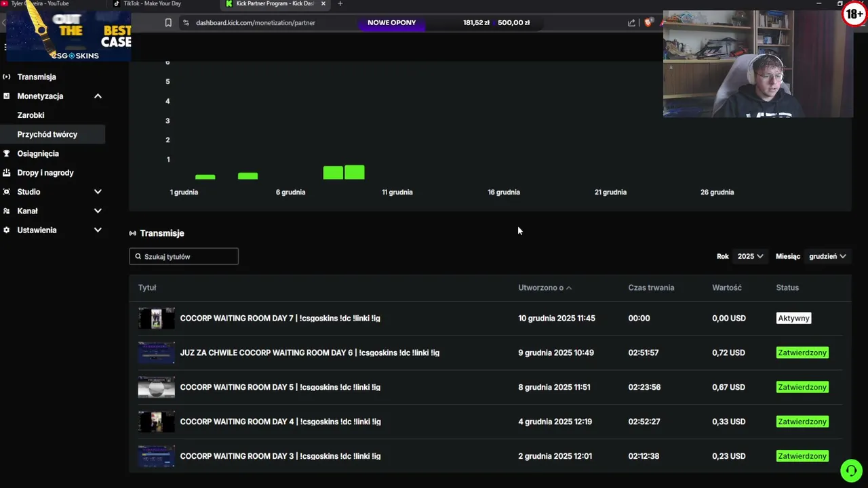Open the Rok 2025 dropdown
Screen dimensions: 868x488
tap(750, 256)
